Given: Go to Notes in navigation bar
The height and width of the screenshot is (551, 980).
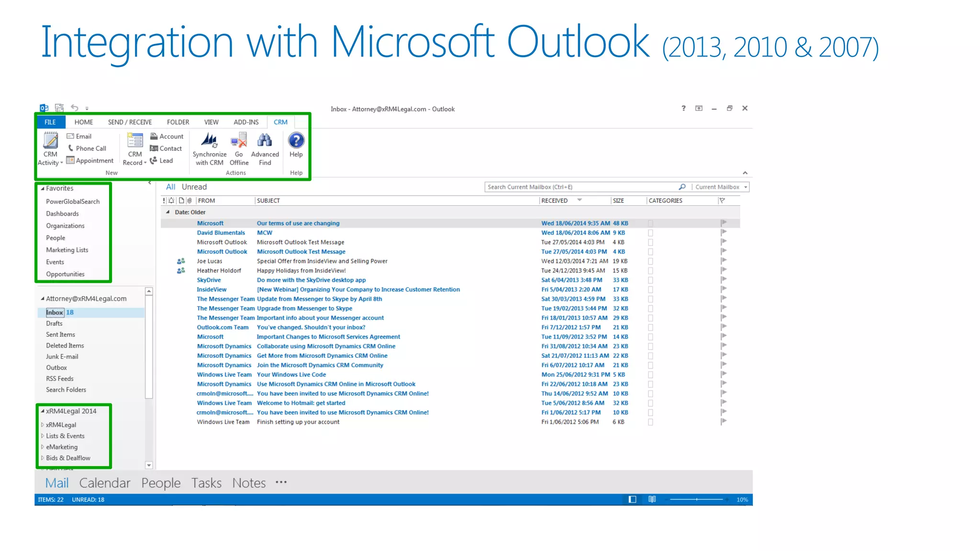Looking at the screenshot, I should click(x=249, y=483).
